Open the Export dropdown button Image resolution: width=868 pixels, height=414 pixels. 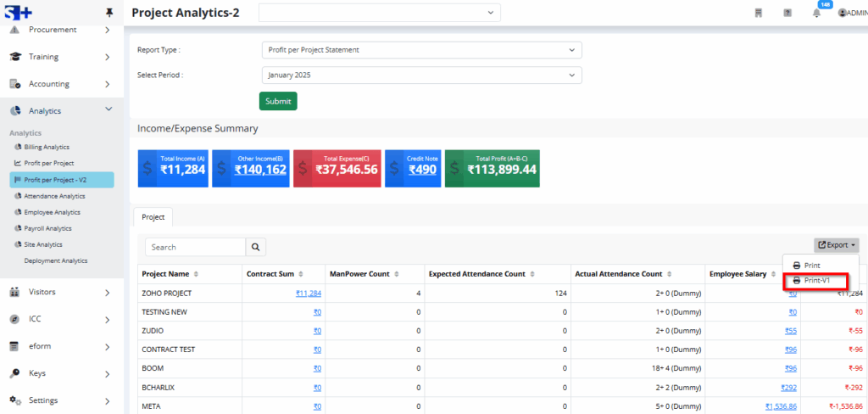(x=836, y=245)
